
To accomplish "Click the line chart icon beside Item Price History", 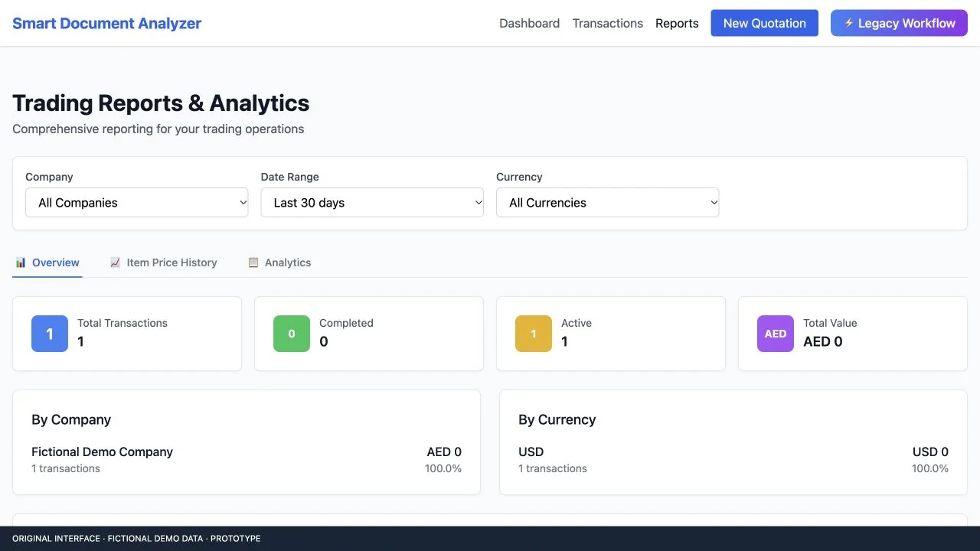I will [116, 262].
